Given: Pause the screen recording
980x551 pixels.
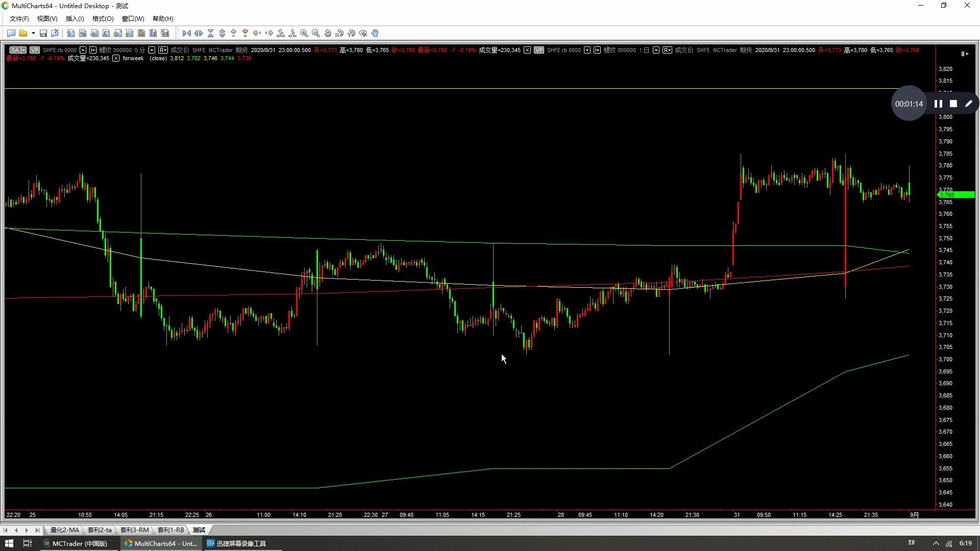Looking at the screenshot, I should point(938,104).
